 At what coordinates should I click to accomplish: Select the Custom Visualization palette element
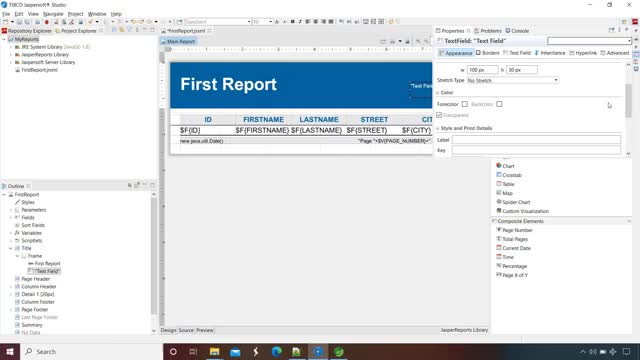522,211
